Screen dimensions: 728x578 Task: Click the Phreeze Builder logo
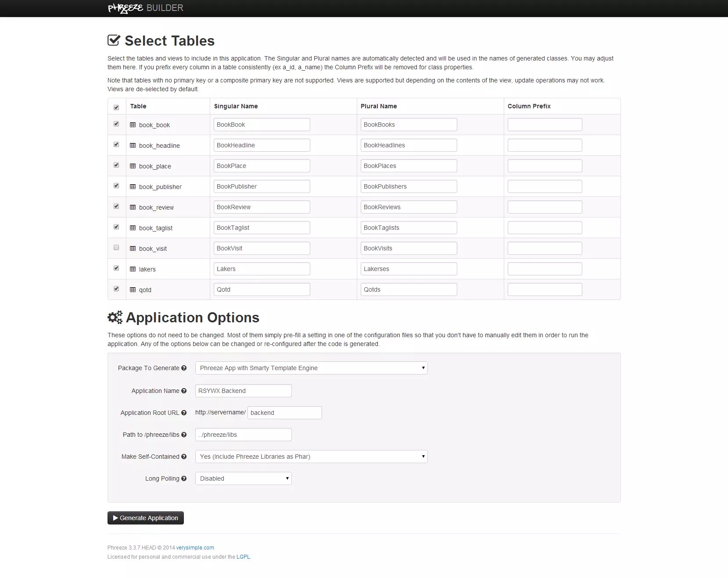click(x=146, y=8)
